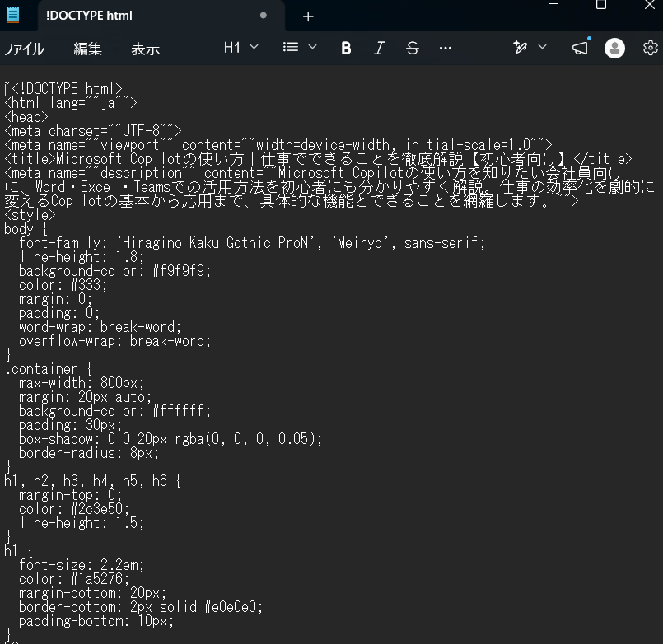Open the 編集 menu

tap(87, 49)
